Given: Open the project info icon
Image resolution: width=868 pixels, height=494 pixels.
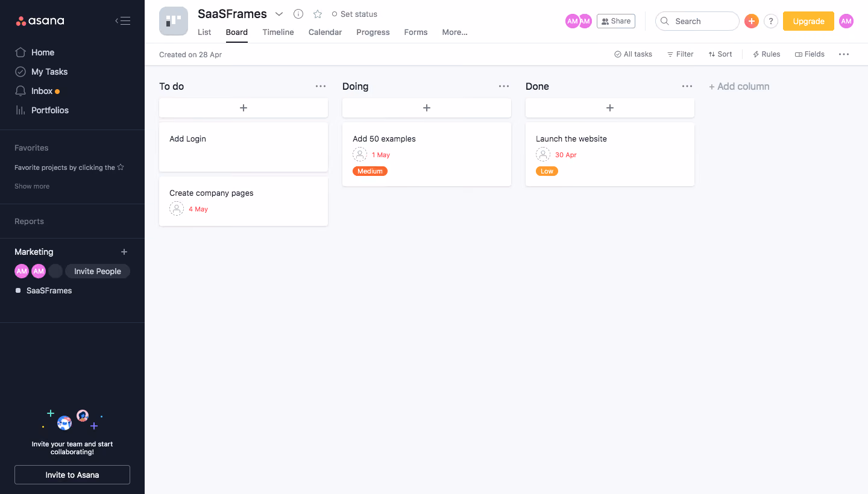Looking at the screenshot, I should 298,14.
